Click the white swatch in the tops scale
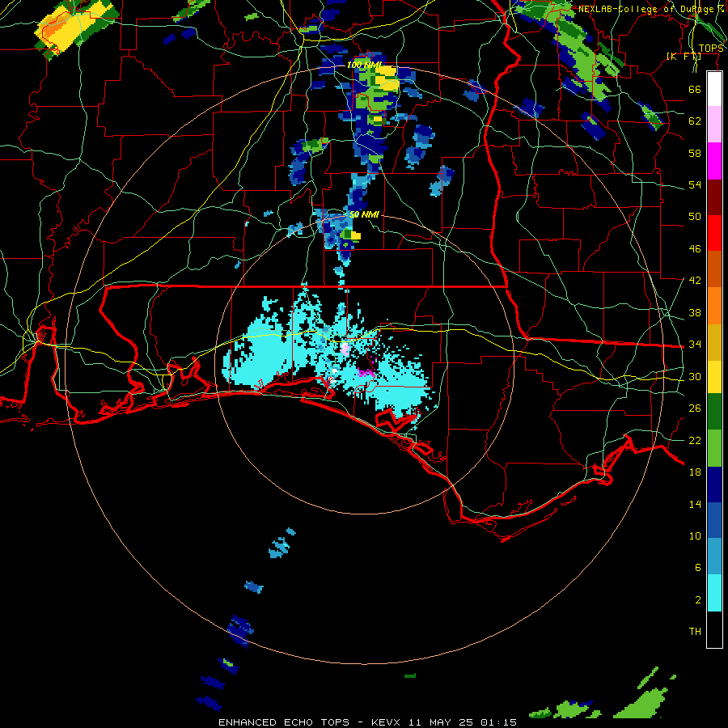This screenshot has height=728, width=728. (x=714, y=89)
